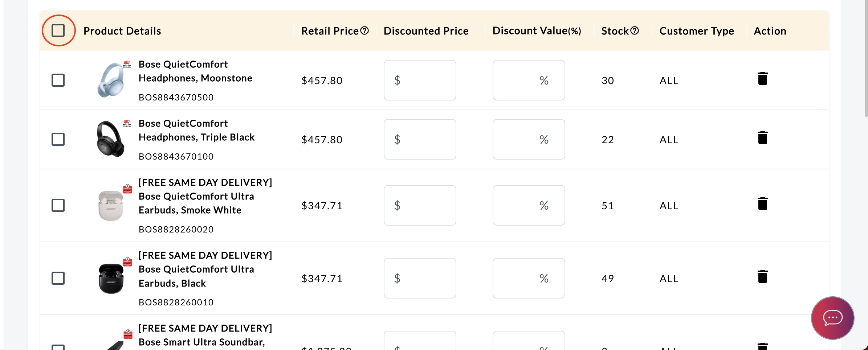Remove Smoke White Earbuds using trash icon
This screenshot has height=350, width=868.
click(762, 204)
